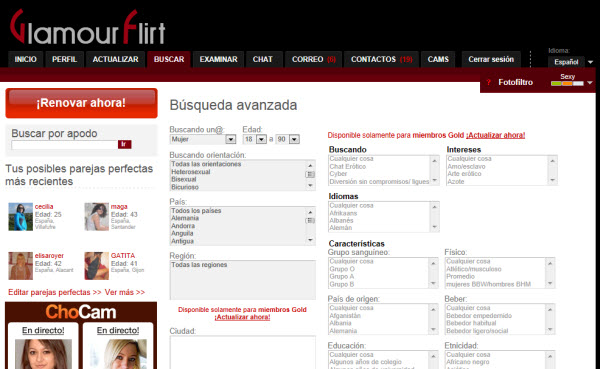Click the red Ir search button

[x=124, y=144]
